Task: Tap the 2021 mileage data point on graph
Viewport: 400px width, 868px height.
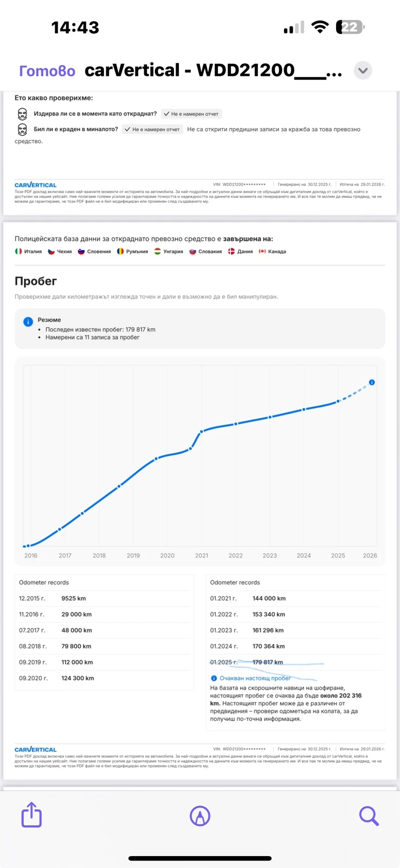Action: (x=202, y=432)
